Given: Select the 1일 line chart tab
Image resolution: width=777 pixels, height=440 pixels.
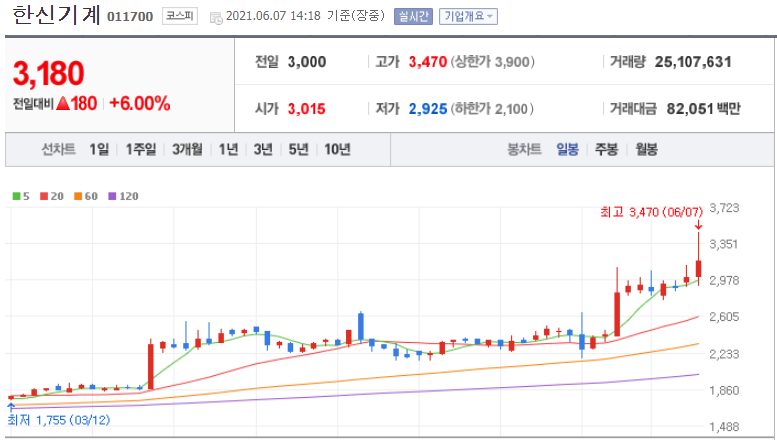Looking at the screenshot, I should 99,149.
